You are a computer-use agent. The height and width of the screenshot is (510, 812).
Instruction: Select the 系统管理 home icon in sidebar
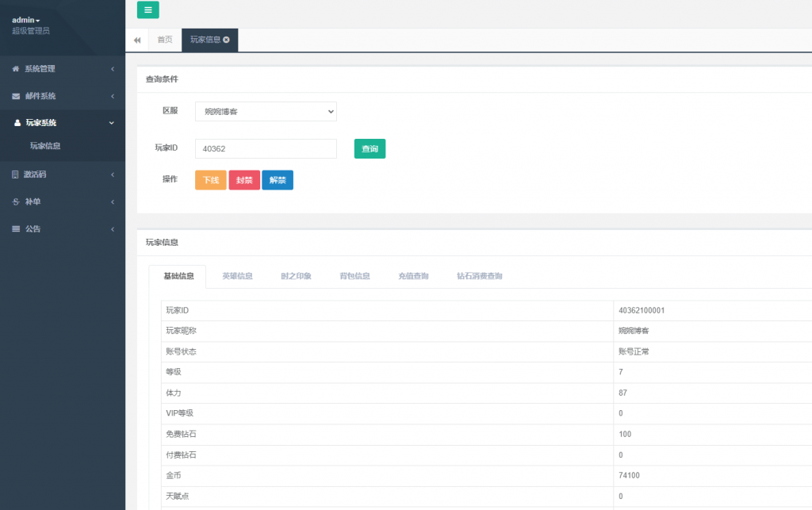[17, 68]
